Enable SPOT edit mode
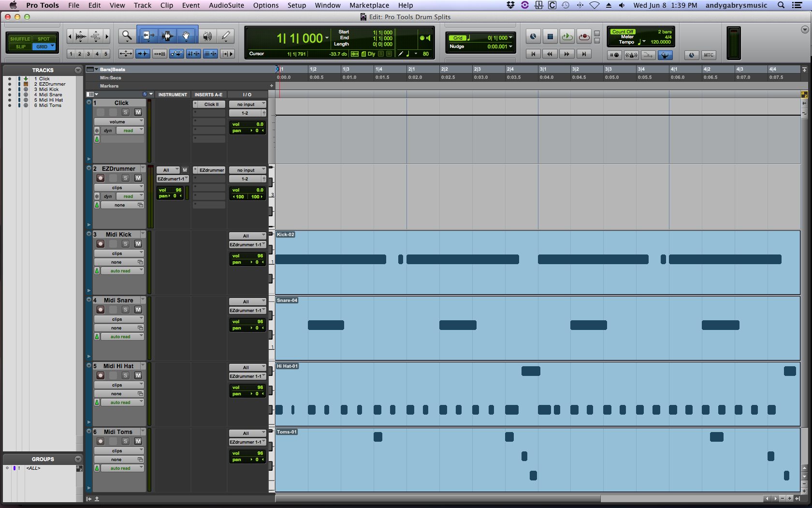Screen dimensions: 812x508 [44, 39]
